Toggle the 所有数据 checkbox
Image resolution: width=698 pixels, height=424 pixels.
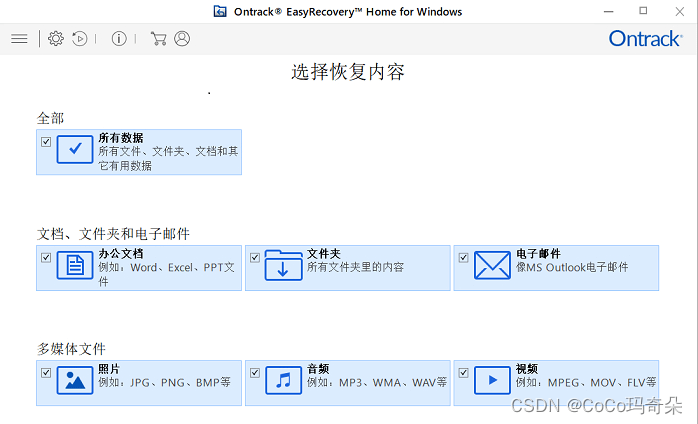click(46, 142)
